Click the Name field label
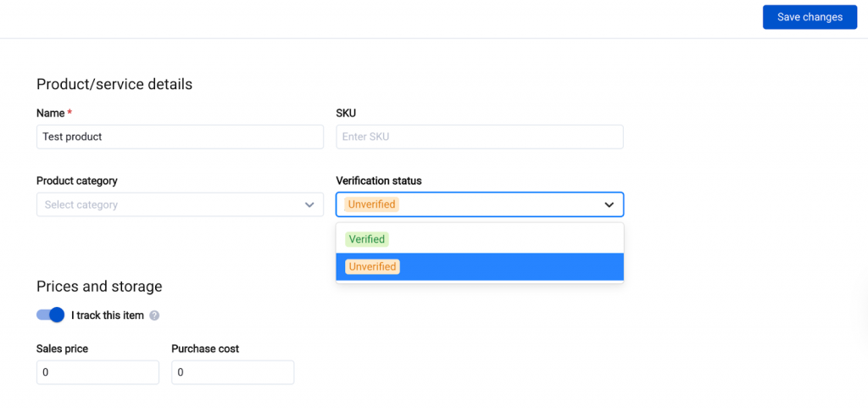The height and width of the screenshot is (408, 868). pos(52,113)
